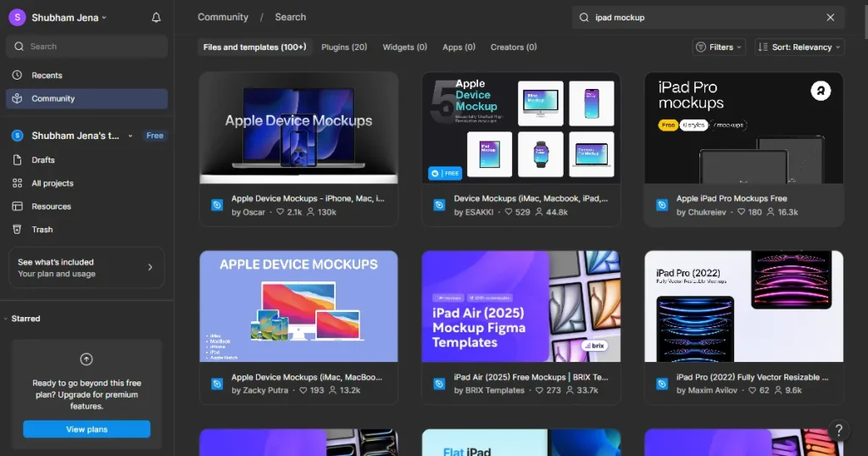Viewport: 868px width, 456px height.
Task: Clear the ipad mockup search query
Action: click(831, 18)
